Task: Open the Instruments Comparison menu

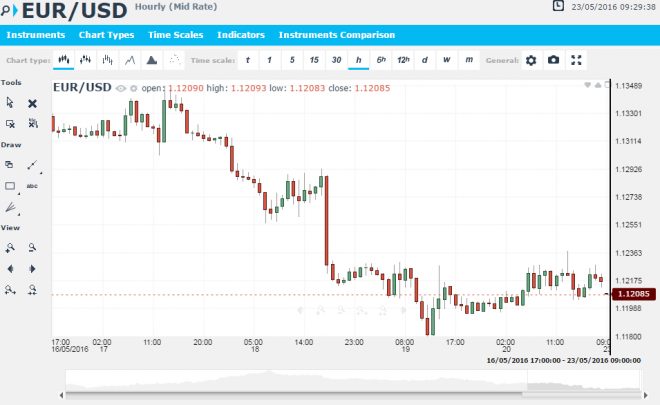Action: (337, 35)
